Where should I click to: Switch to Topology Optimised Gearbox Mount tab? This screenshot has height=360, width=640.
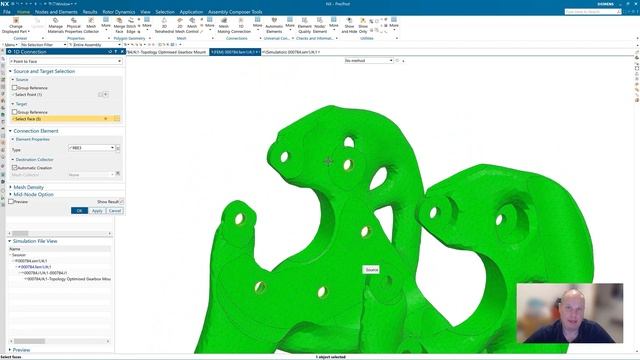167,52
